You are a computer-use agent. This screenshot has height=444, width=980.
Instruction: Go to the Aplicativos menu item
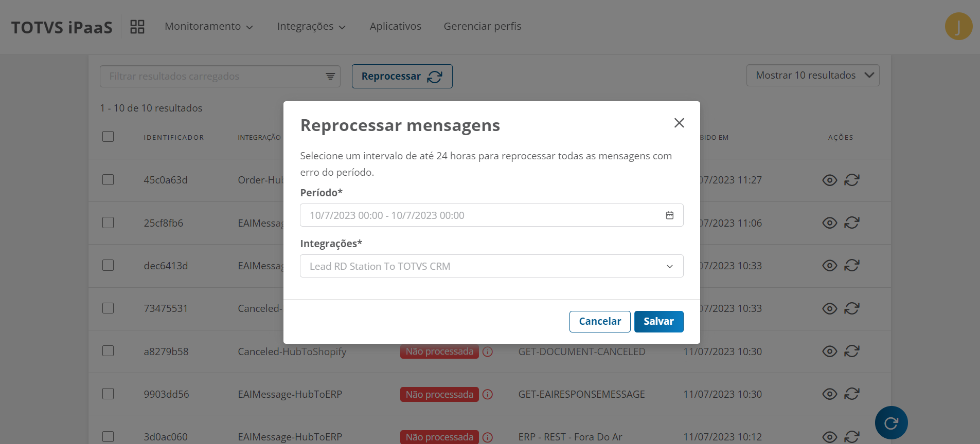point(395,26)
